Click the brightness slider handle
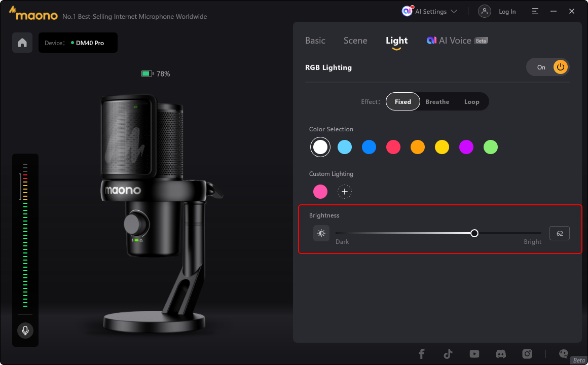The image size is (588, 365). tap(474, 233)
